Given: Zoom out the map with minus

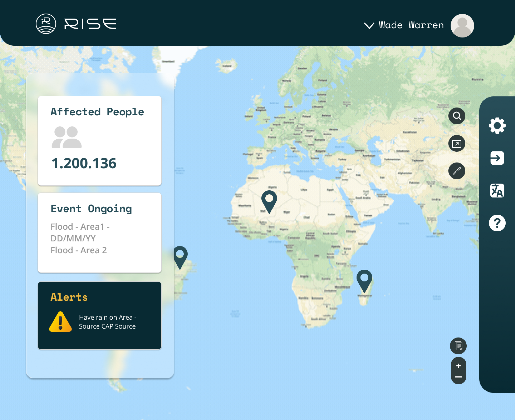Looking at the screenshot, I should point(458,377).
